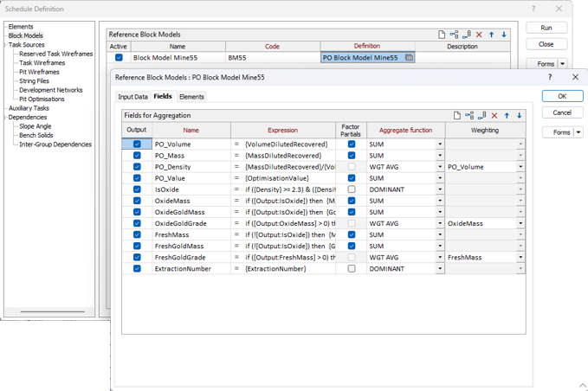Image resolution: width=588 pixels, height=391 pixels.
Task: Delete the selected field using the red X icon
Action: click(494, 115)
